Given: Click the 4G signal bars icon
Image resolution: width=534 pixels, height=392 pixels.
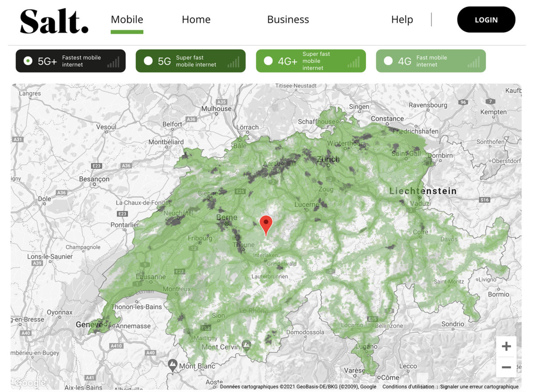Looking at the screenshot, I should tap(473, 62).
